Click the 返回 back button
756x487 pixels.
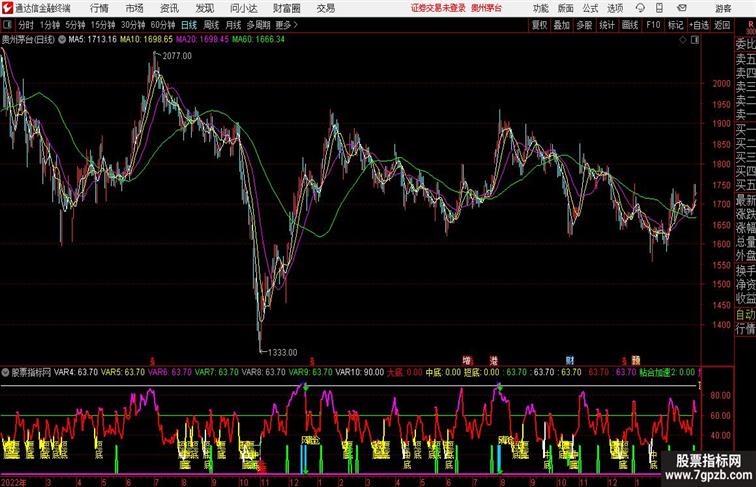coord(722,25)
